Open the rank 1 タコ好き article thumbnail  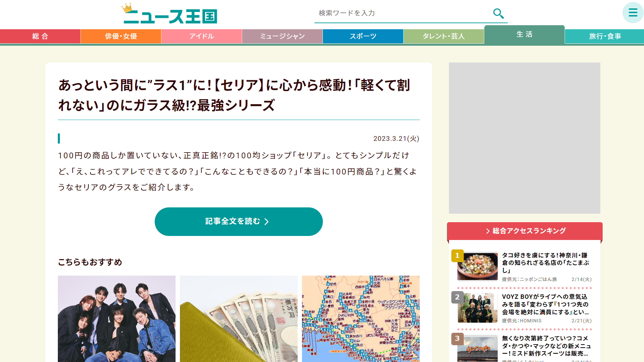478,266
